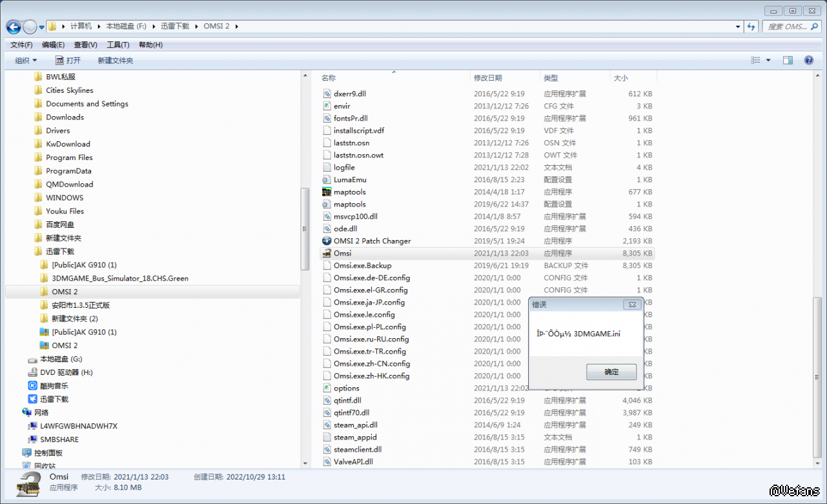Screen dimensions: 827x504
Task: Click the options configuration file icon
Action: [327, 388]
